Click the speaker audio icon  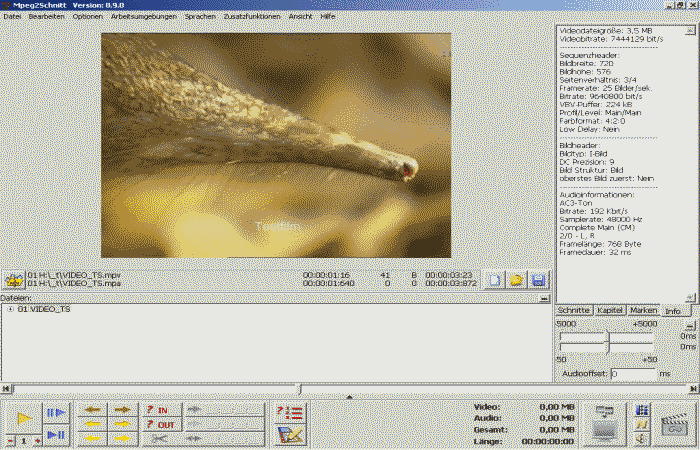point(641,438)
